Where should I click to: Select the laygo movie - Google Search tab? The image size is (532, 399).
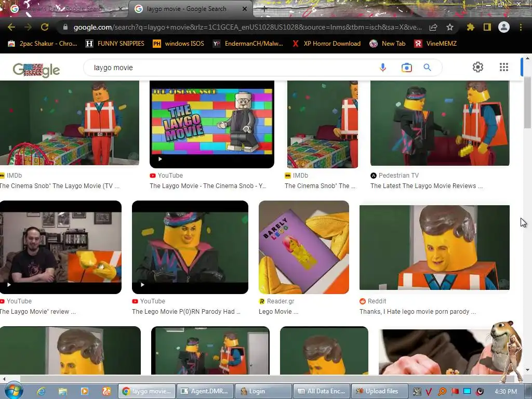tap(187, 9)
